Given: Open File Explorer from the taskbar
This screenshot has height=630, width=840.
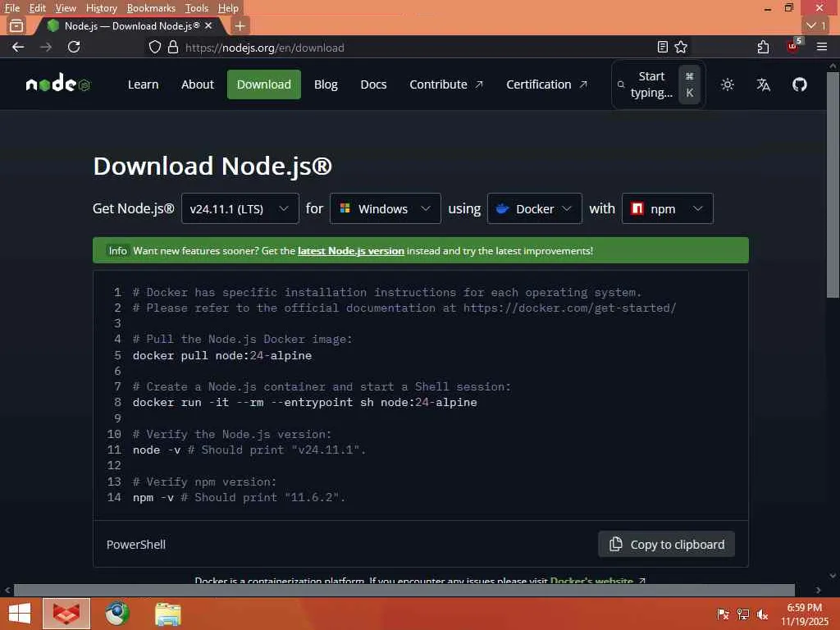Looking at the screenshot, I should pyautogui.click(x=167, y=614).
